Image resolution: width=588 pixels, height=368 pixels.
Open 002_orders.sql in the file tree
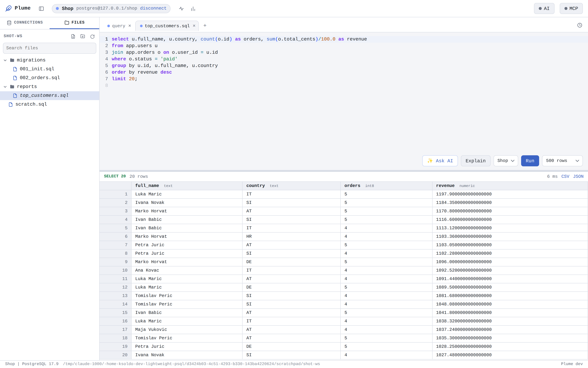coord(50,78)
